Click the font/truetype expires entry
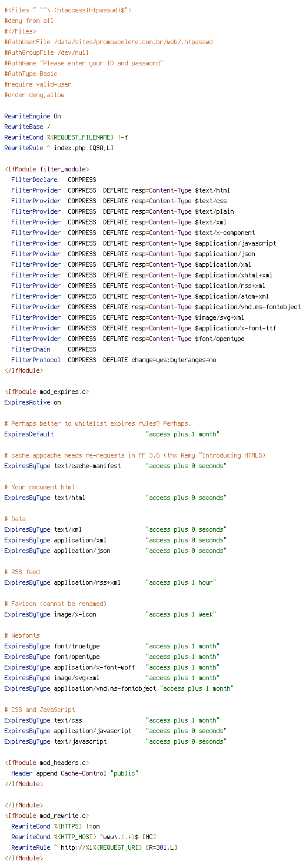Viewport: 306px width, 868px height. 112,646
